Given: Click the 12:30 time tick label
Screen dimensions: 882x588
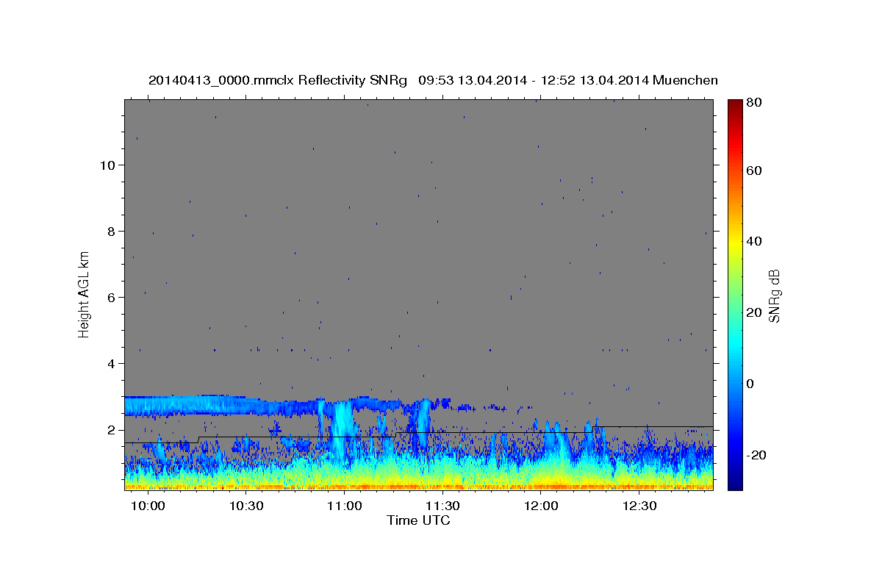Looking at the screenshot, I should (639, 506).
